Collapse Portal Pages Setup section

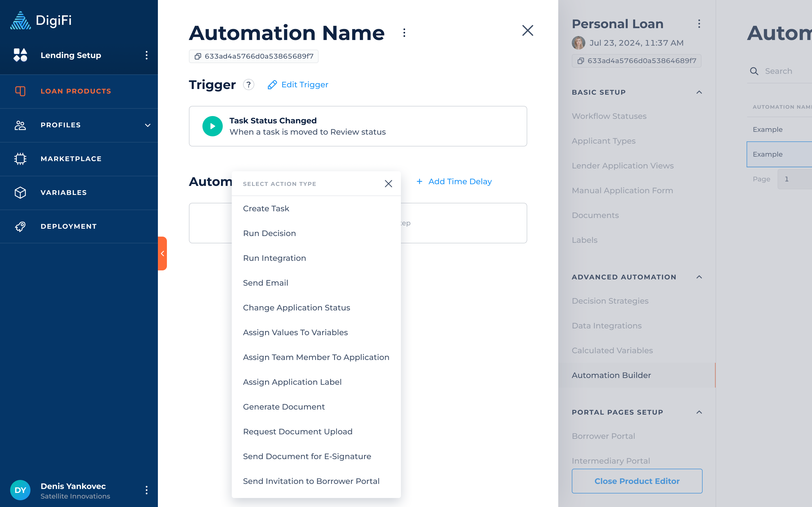pyautogui.click(x=699, y=412)
